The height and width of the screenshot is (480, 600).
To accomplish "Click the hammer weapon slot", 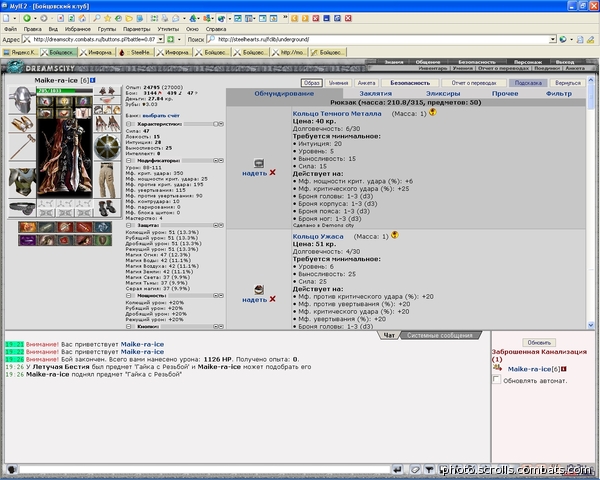I will 22,147.
